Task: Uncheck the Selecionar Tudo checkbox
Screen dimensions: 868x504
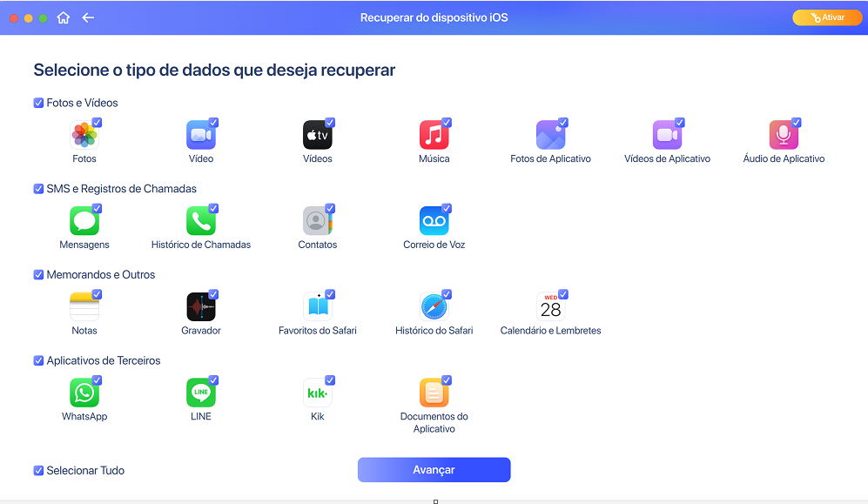Action: [x=38, y=471]
